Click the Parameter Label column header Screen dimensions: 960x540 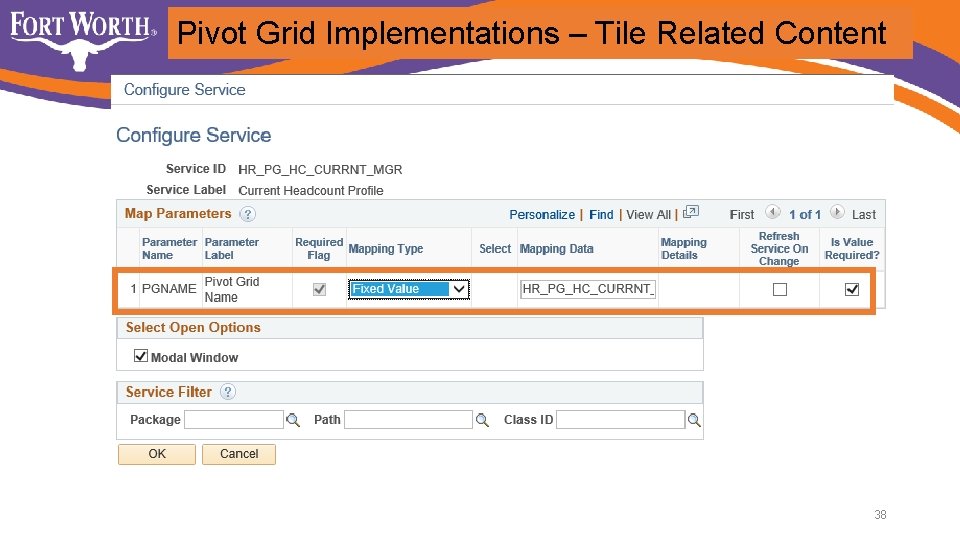pos(231,249)
